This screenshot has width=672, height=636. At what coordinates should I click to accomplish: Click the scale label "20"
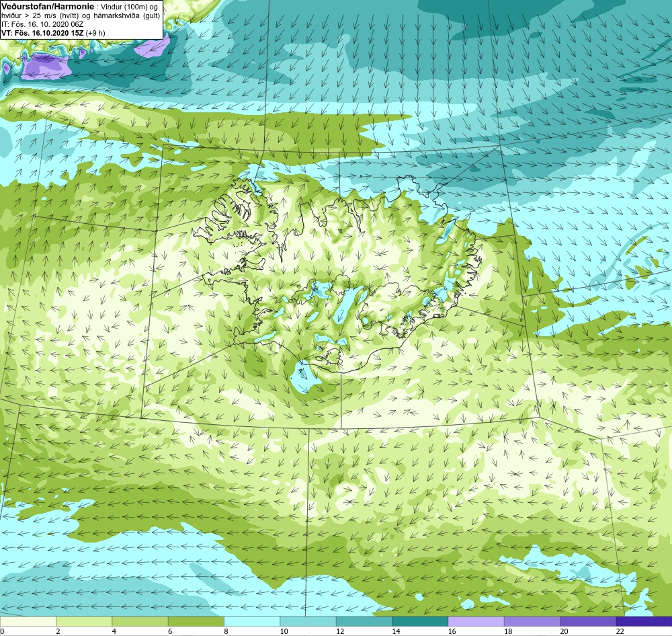(564, 631)
